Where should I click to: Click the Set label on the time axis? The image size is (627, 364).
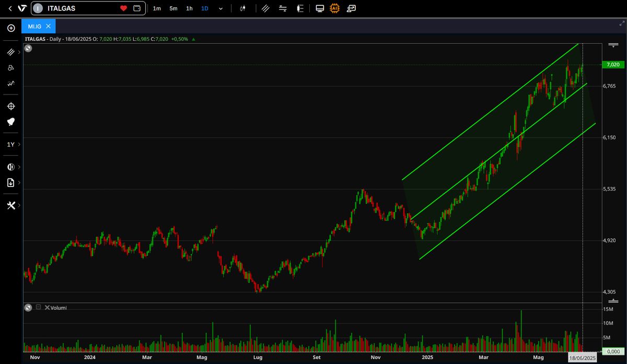316,358
